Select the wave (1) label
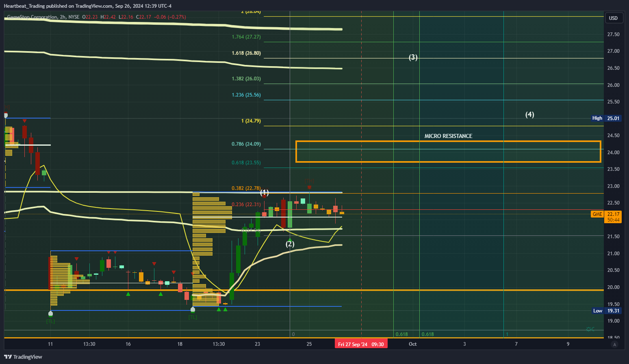This screenshot has width=629, height=364. (265, 192)
